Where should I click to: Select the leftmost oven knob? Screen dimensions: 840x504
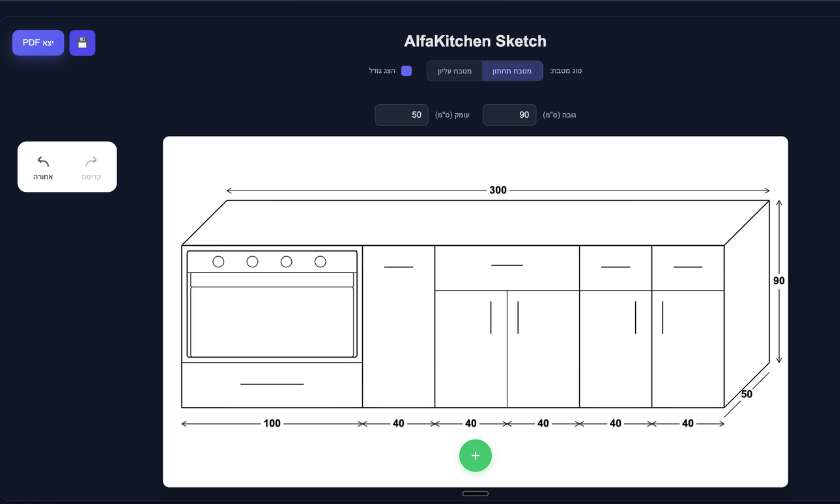click(x=218, y=262)
